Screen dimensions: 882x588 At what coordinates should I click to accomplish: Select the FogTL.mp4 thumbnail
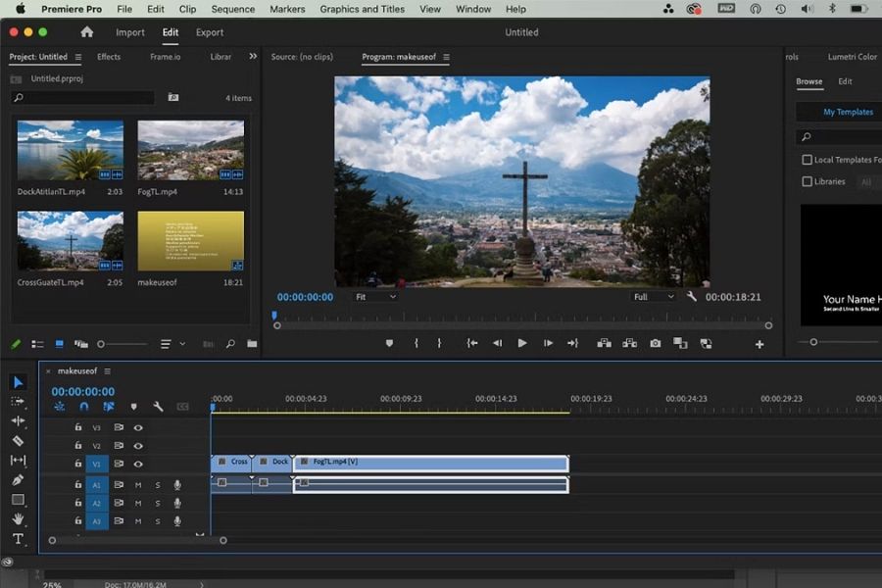191,150
